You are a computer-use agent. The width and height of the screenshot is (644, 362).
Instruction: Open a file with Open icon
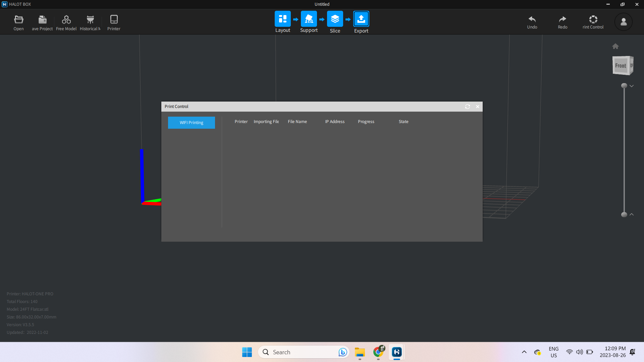18,22
